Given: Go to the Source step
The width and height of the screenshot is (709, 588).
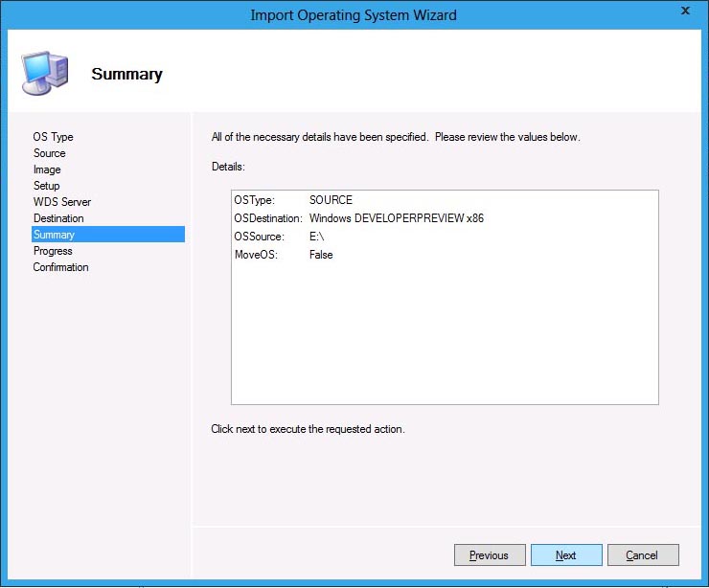Looking at the screenshot, I should click(x=50, y=153).
